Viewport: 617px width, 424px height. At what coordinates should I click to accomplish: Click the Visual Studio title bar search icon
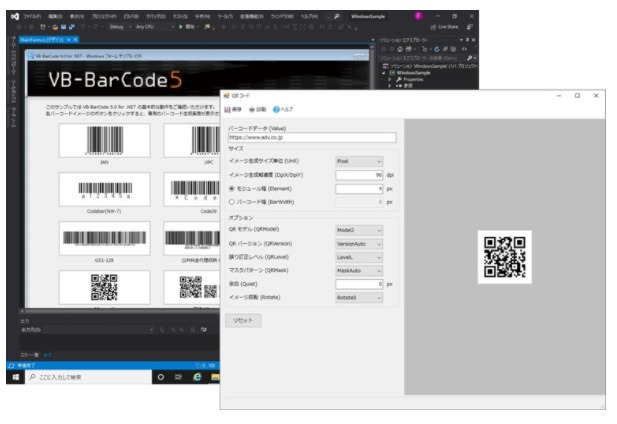[x=337, y=17]
